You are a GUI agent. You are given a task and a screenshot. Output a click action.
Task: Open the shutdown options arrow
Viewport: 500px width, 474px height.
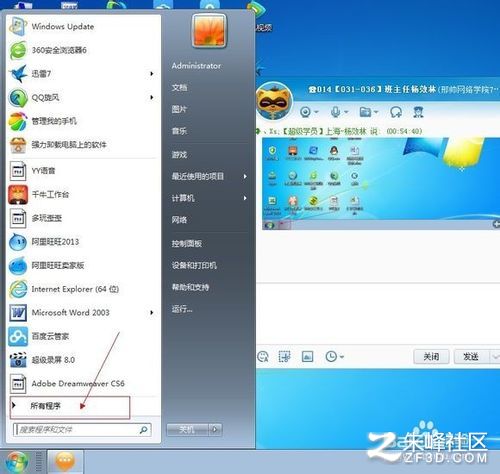click(x=215, y=430)
